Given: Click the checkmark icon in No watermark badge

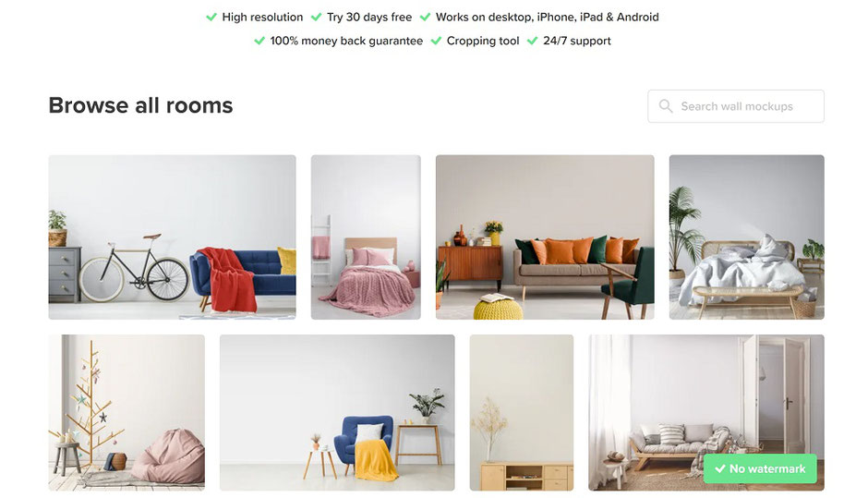Looking at the screenshot, I should tap(720, 468).
